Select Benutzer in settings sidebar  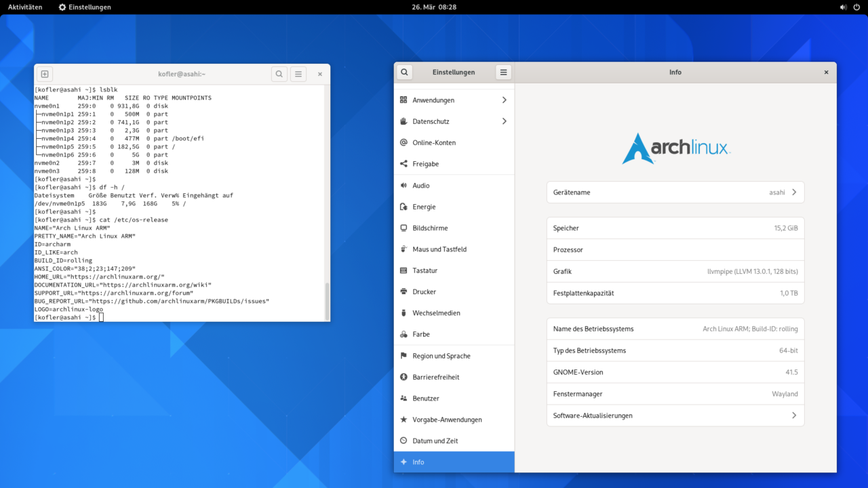tap(454, 399)
